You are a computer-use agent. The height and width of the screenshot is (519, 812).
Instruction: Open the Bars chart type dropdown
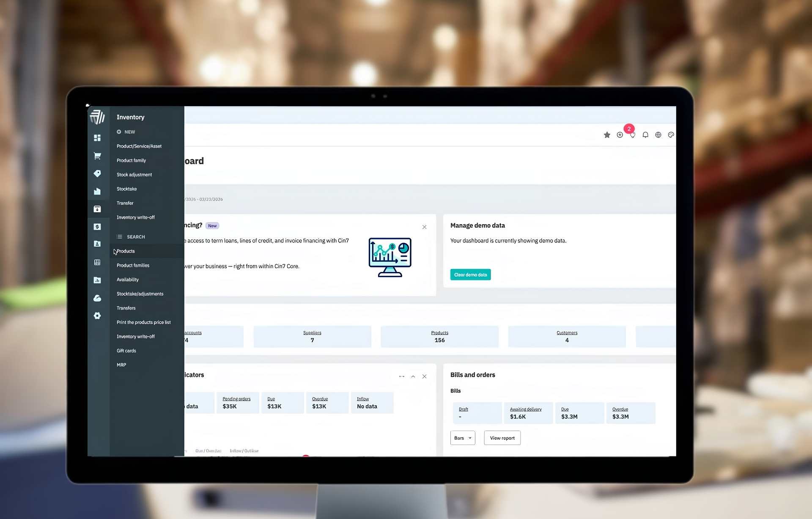pyautogui.click(x=463, y=438)
